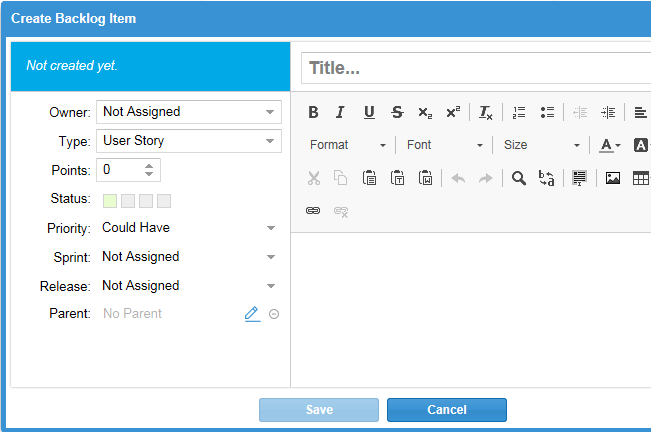Select the fourth Status box
Screen dimensions: 651x432
164,200
